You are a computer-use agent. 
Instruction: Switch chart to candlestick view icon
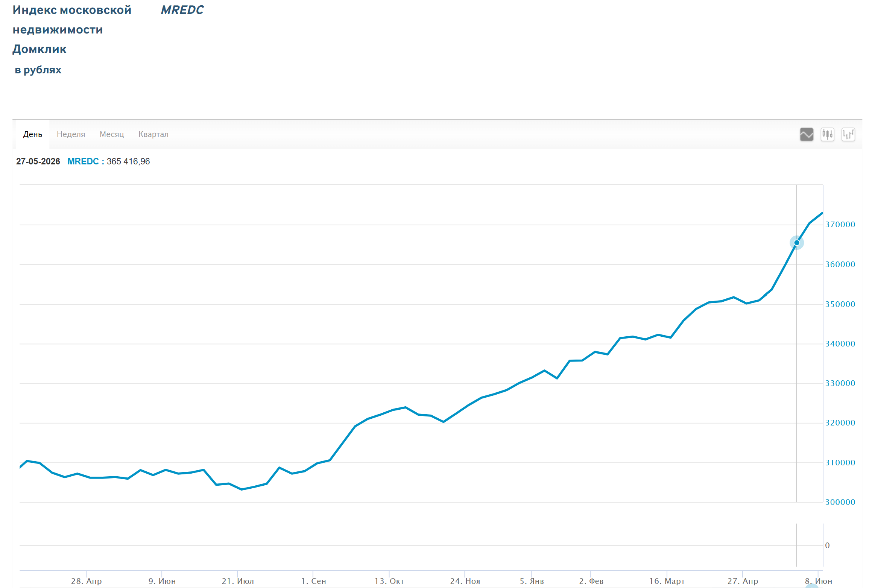point(827,134)
